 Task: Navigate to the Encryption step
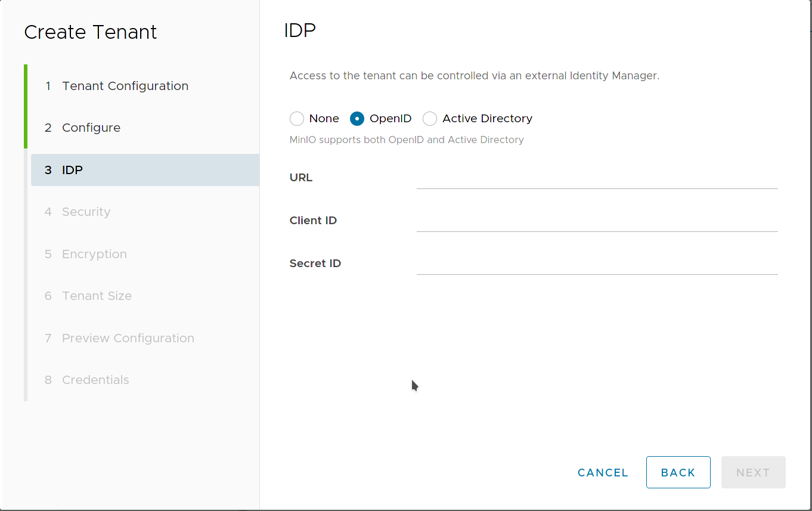coord(94,254)
